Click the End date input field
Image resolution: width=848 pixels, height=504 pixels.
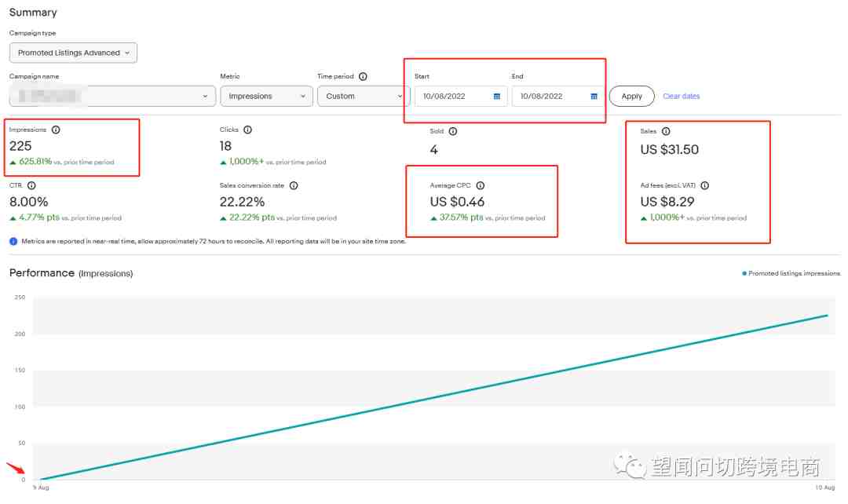point(557,97)
